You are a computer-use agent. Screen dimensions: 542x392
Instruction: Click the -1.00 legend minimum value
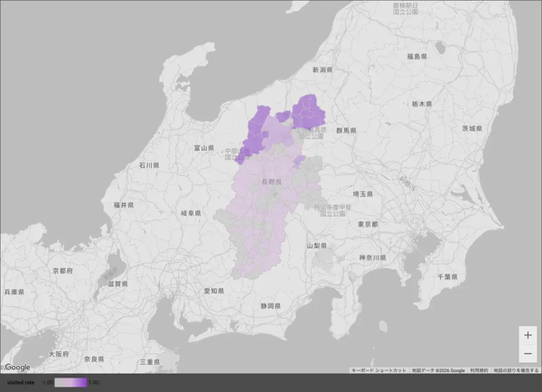point(47,382)
